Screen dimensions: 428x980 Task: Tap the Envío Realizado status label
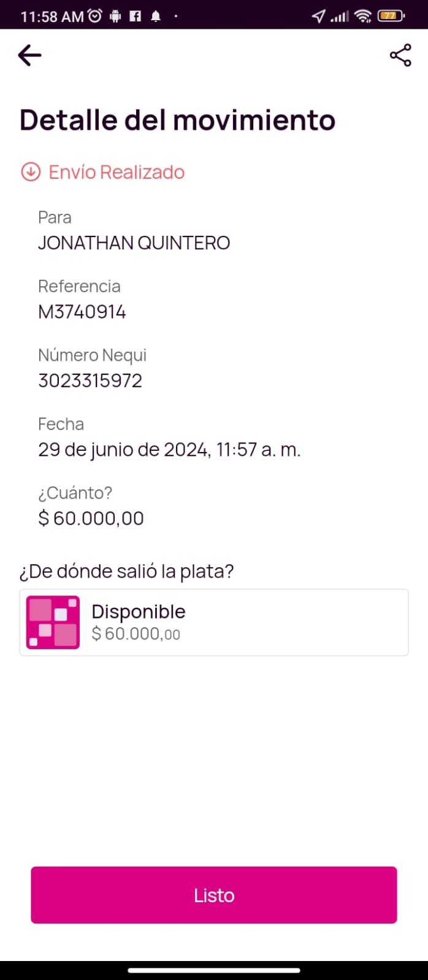pyautogui.click(x=117, y=172)
